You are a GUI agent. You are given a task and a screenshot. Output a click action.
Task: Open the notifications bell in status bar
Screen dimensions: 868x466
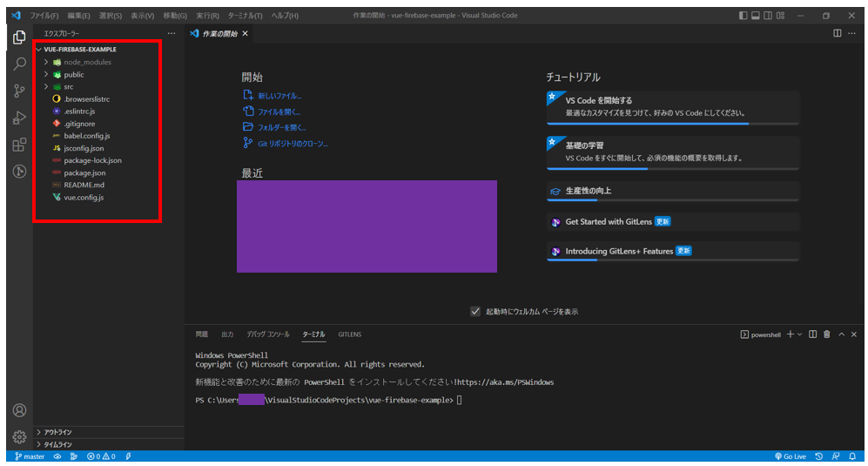coord(852,456)
